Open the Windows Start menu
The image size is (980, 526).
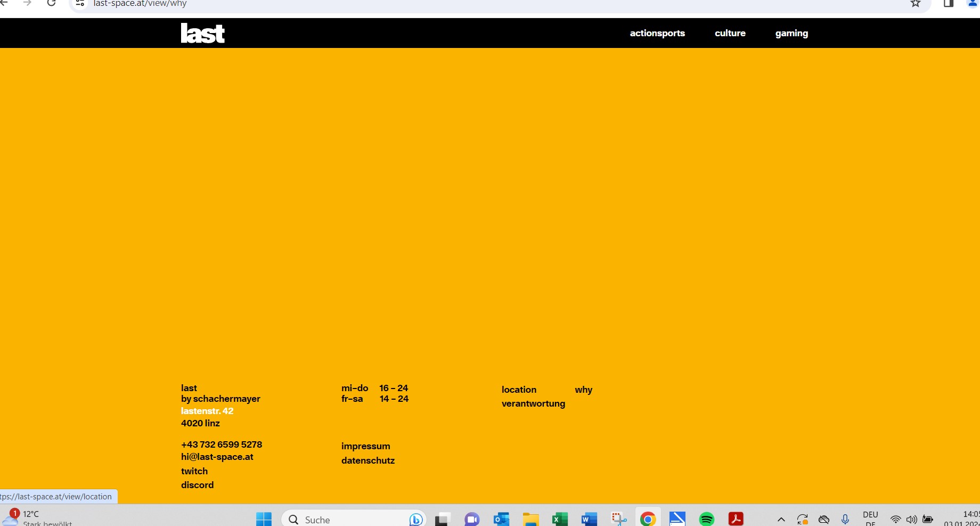[264, 519]
